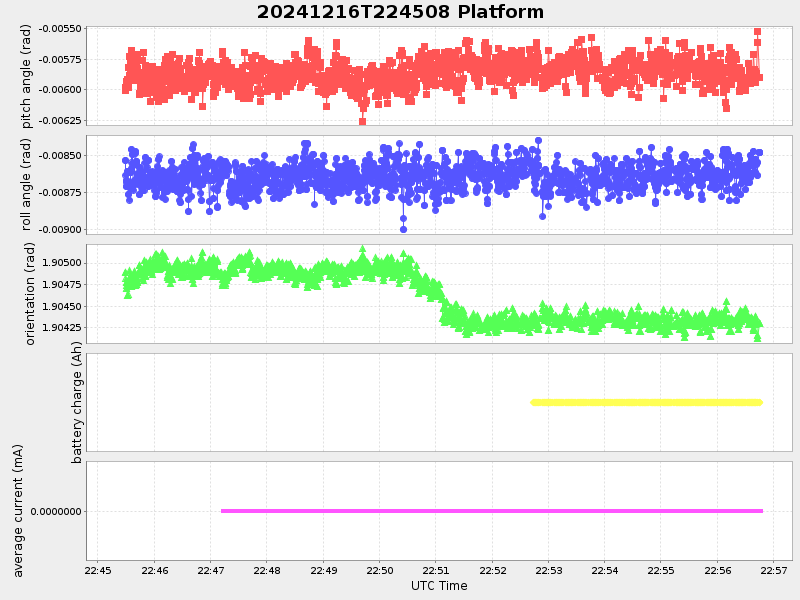Click the -0.00875 roll tick value
This screenshot has width=800, height=600.
click(60, 193)
